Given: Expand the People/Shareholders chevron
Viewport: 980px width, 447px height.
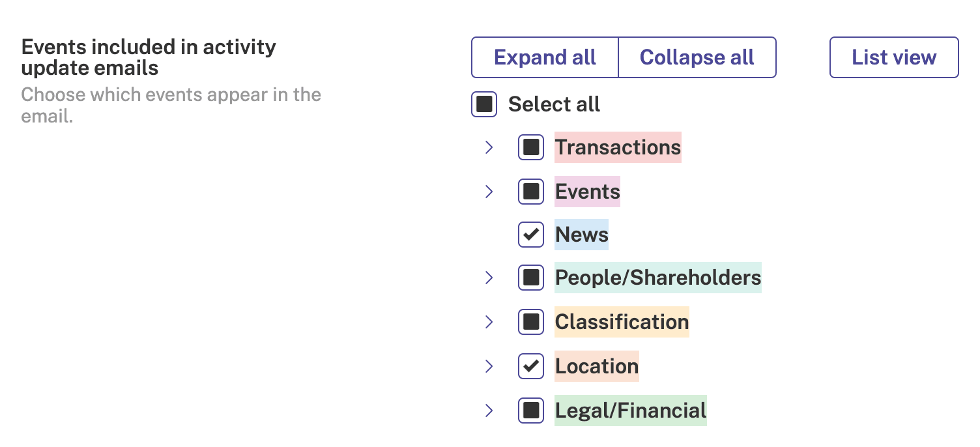Looking at the screenshot, I should point(489,278).
